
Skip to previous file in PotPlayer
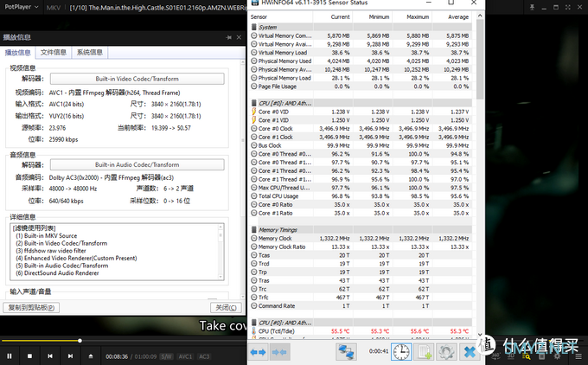coord(50,356)
